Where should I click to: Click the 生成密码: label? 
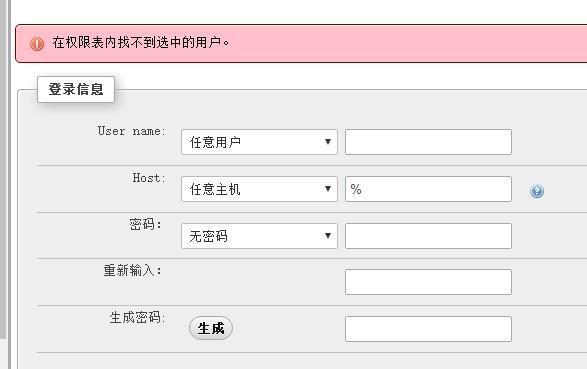click(137, 317)
